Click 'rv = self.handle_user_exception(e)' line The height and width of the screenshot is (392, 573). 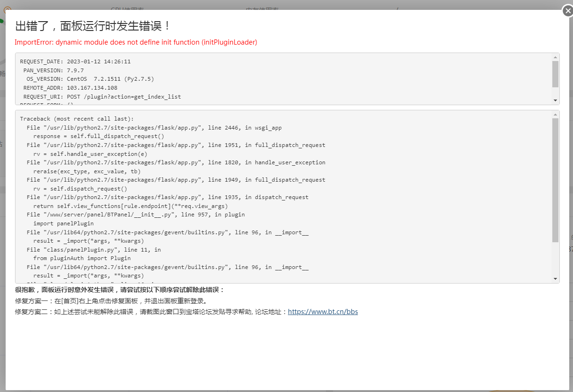point(90,154)
